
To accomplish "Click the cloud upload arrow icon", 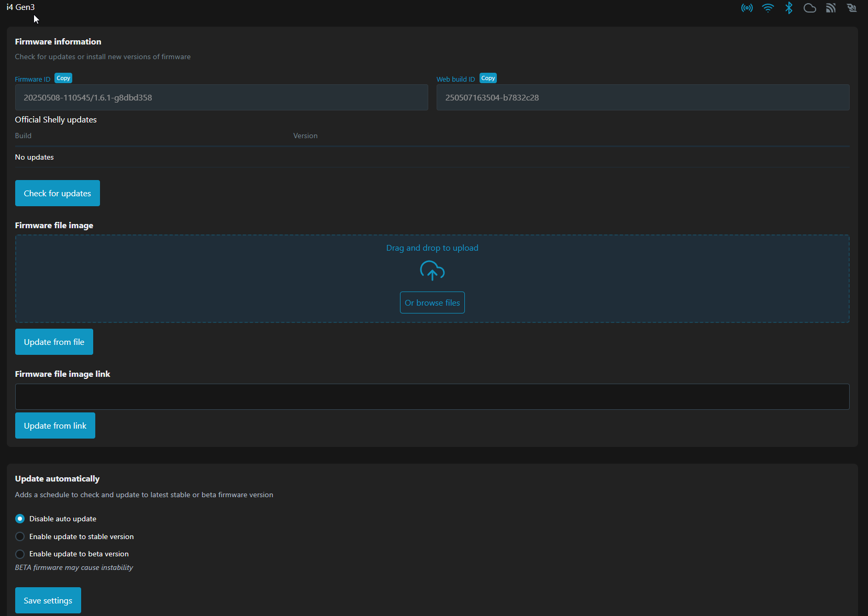I will pos(432,271).
